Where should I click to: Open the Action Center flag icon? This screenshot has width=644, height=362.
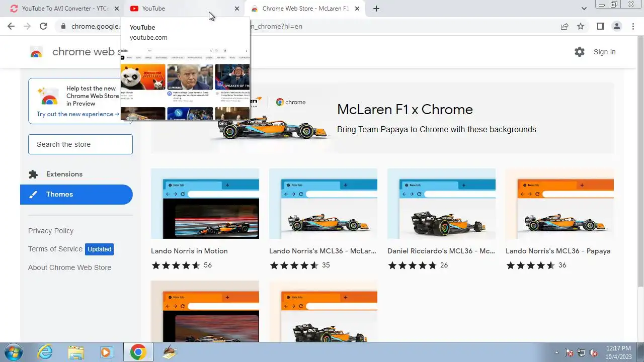(x=569, y=352)
